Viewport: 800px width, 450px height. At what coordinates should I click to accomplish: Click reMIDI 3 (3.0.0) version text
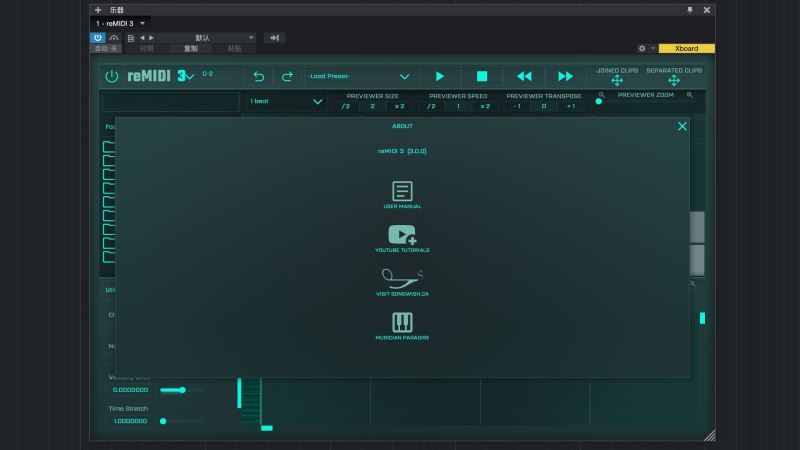(402, 151)
